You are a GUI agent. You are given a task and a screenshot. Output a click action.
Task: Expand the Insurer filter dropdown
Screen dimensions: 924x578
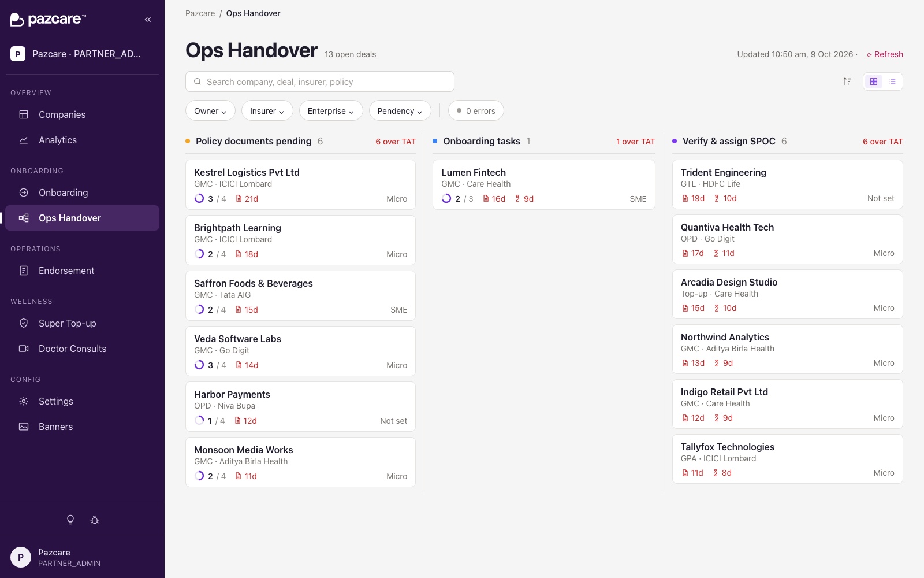[267, 110]
